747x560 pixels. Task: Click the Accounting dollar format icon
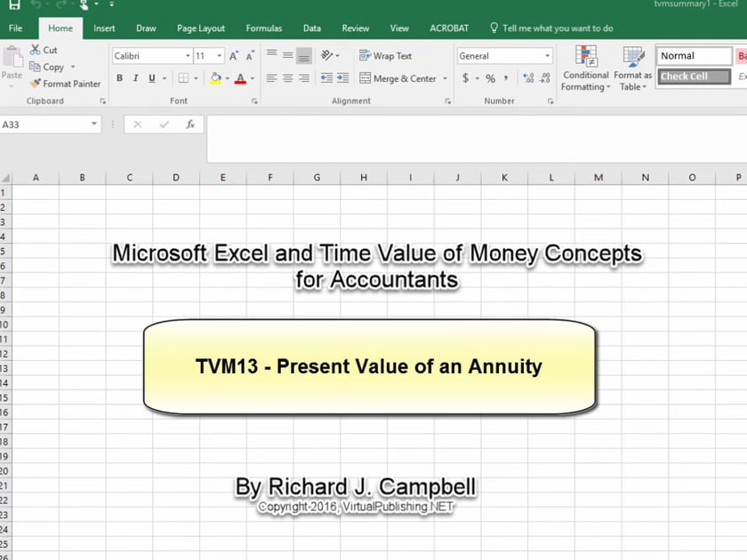pyautogui.click(x=465, y=78)
